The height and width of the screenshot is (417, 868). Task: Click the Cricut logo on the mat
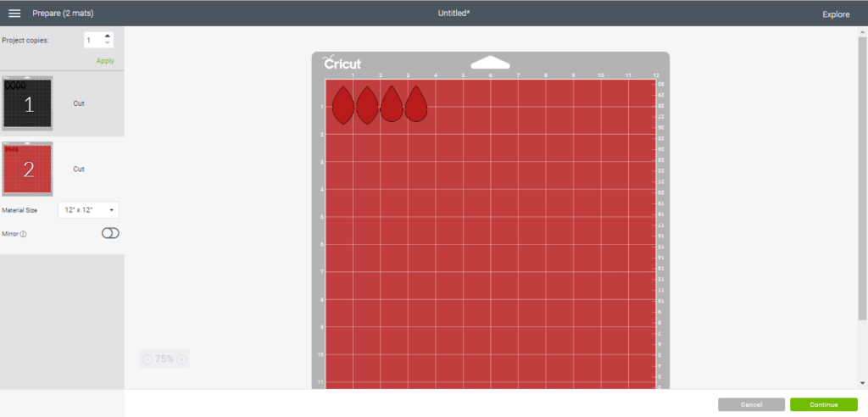pos(342,64)
